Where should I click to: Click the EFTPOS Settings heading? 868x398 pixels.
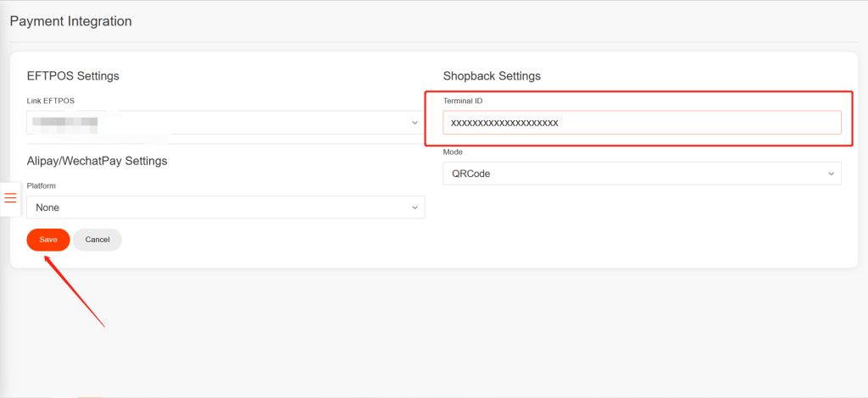(73, 76)
